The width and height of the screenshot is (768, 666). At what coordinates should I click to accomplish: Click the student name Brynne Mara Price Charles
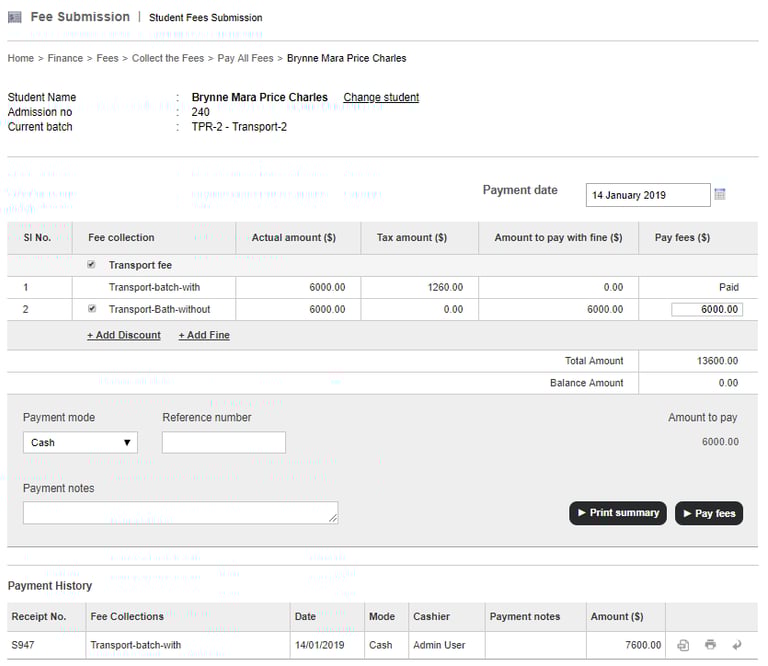[x=260, y=97]
